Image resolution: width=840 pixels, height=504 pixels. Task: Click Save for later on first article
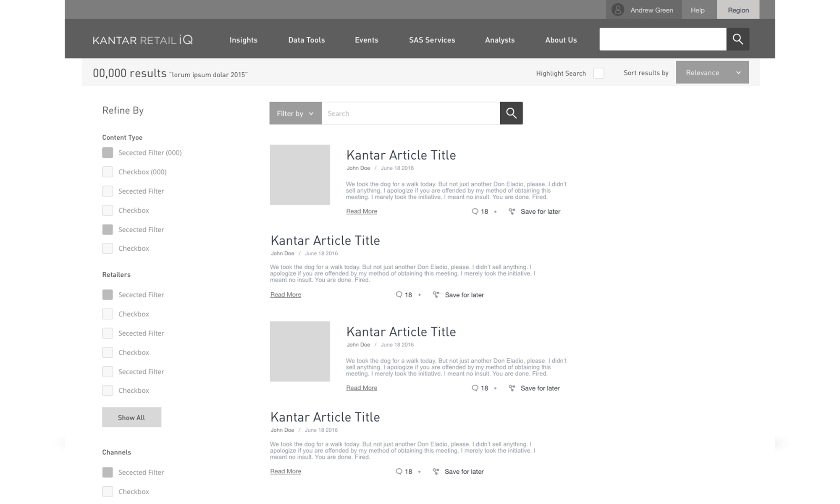coord(541,212)
